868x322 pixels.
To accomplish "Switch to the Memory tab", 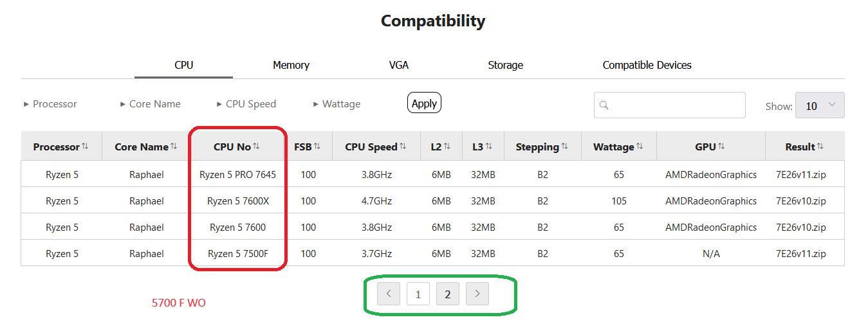I will pos(291,65).
